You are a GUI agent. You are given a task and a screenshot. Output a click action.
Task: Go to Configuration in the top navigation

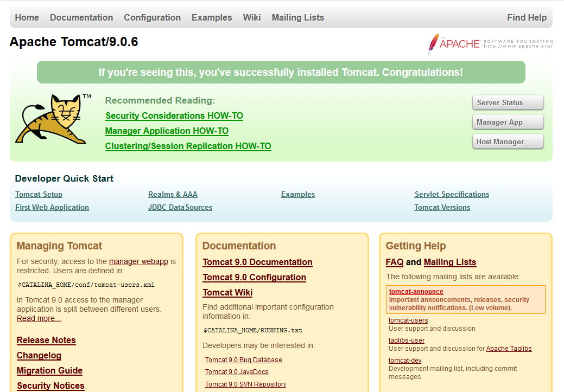152,17
